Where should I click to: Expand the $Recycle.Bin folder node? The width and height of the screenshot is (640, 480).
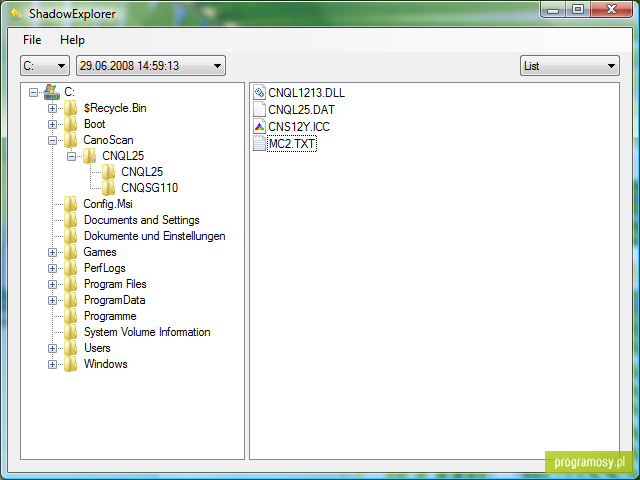point(52,109)
